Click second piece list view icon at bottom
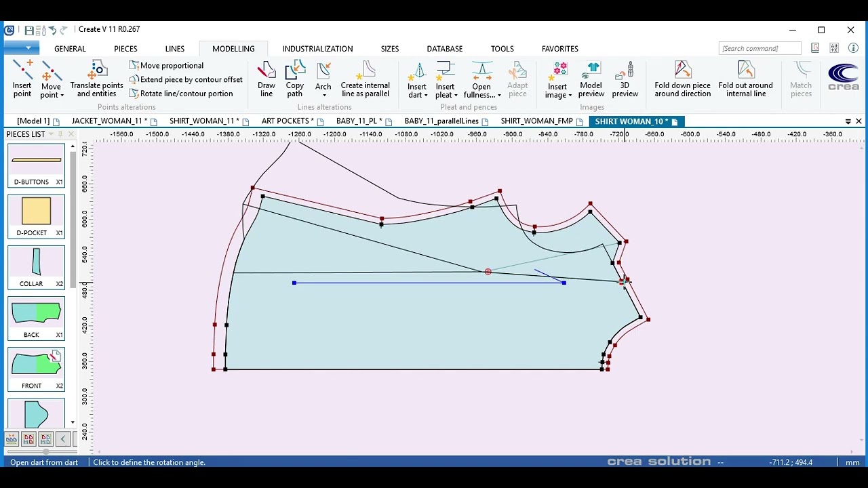Viewport: 868px width, 488px height. click(x=28, y=439)
